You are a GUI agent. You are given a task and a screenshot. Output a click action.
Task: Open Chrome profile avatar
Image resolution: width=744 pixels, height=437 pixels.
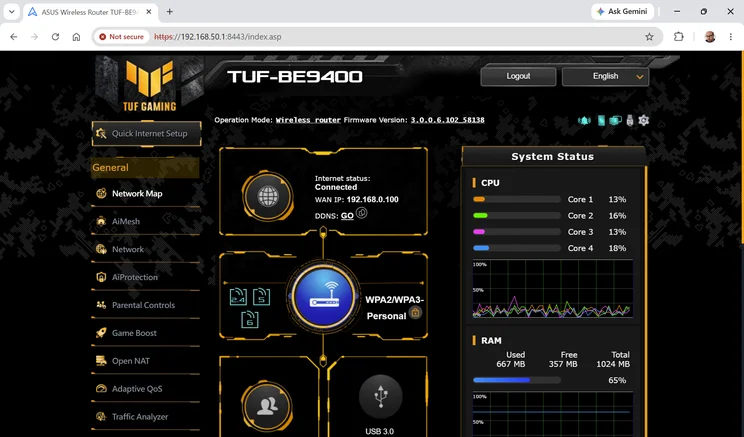710,37
